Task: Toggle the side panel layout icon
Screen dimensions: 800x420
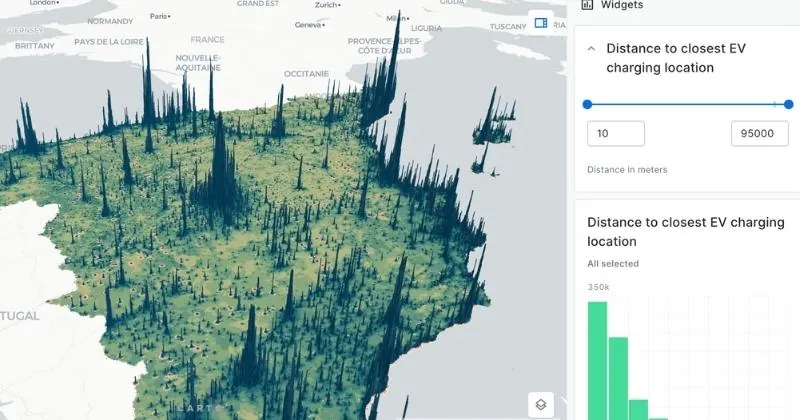Action: (541, 22)
